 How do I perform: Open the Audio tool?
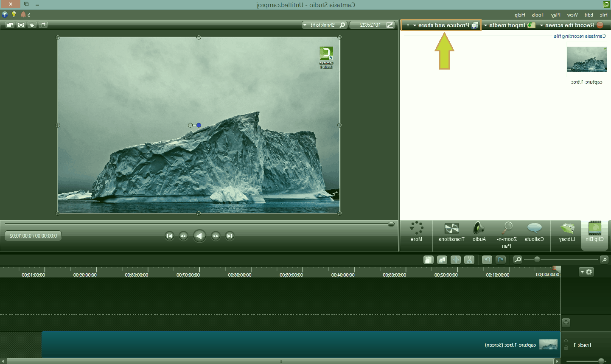pyautogui.click(x=479, y=232)
